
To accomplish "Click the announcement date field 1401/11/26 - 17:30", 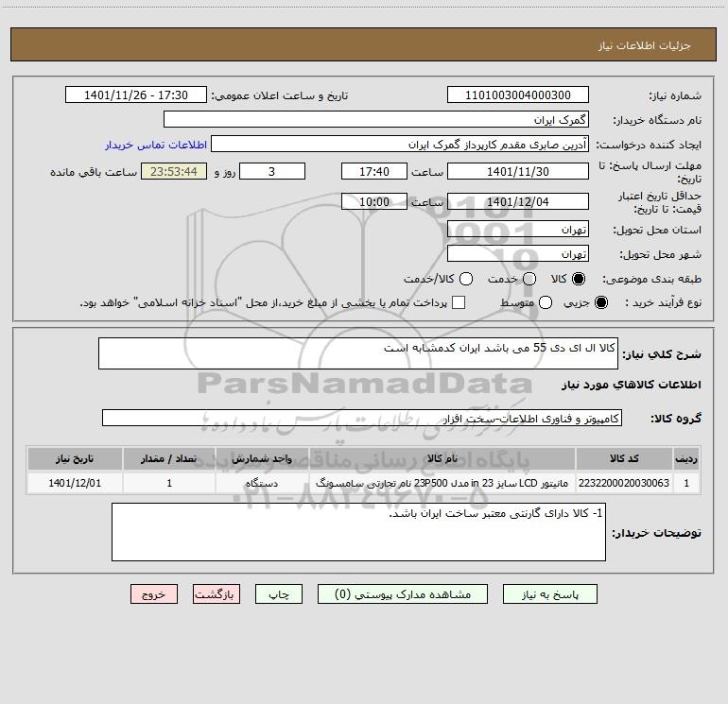I will click(136, 94).
